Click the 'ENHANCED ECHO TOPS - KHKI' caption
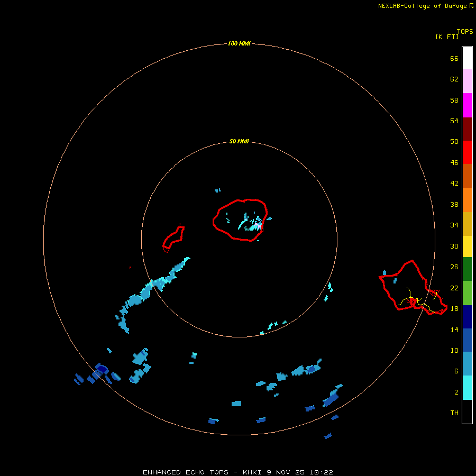This screenshot has height=476, width=476. click(x=202, y=472)
